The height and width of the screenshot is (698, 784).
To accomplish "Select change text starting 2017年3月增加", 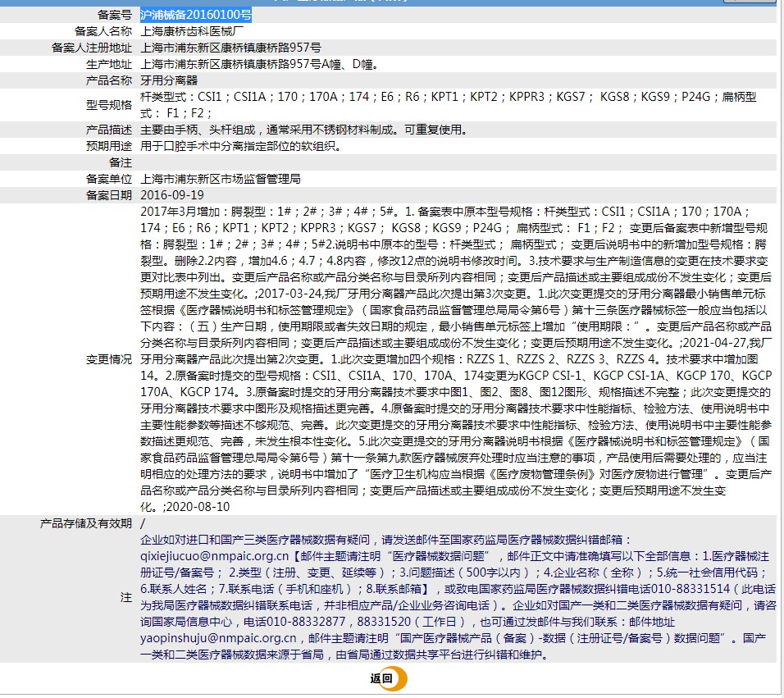I will 456,359.
